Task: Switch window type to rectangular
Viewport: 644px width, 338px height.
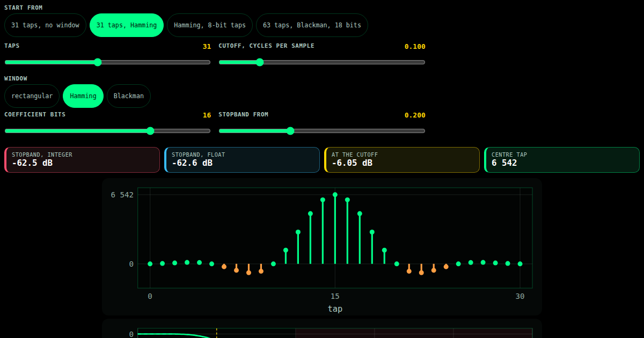Action: (32, 96)
